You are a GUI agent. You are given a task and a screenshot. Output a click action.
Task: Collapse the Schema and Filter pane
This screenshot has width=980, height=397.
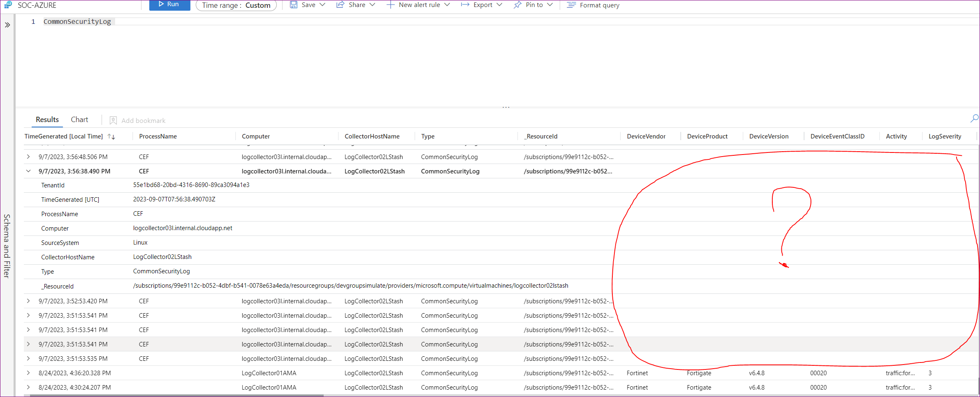(7, 25)
